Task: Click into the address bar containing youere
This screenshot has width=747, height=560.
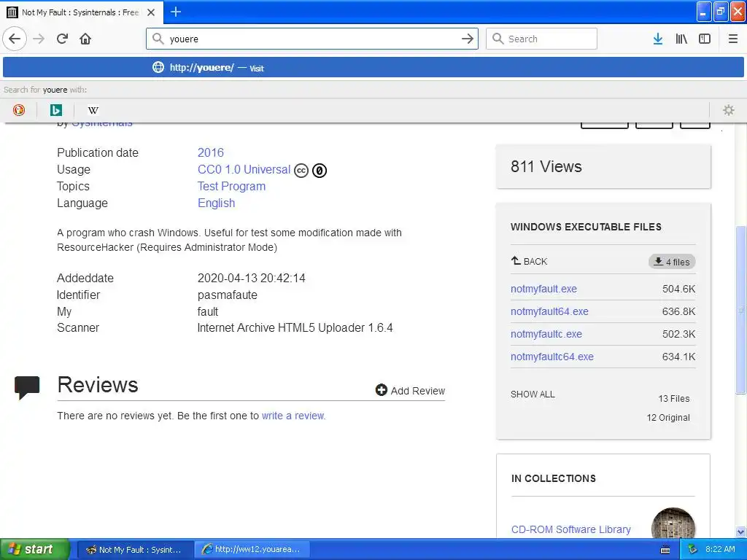Action: [312, 39]
